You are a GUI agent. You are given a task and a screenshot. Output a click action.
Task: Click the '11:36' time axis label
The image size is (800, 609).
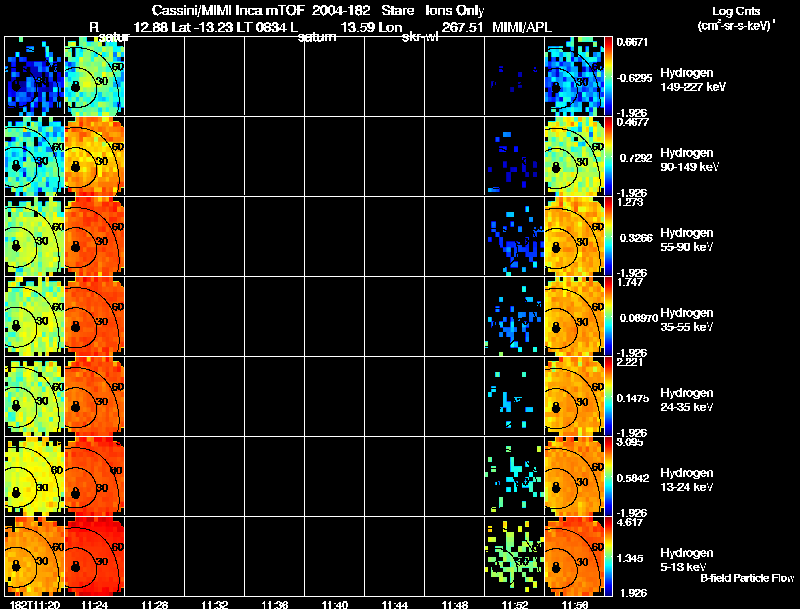point(274,604)
